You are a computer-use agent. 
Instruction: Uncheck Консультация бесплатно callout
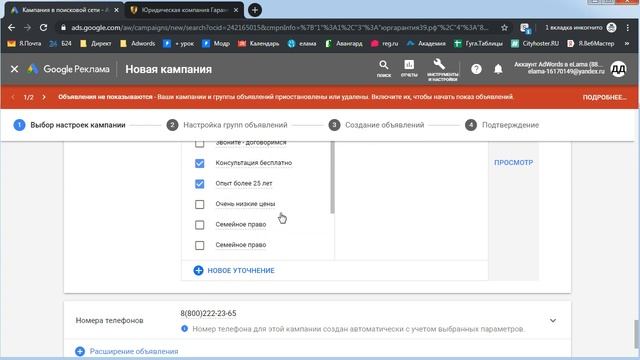(199, 163)
